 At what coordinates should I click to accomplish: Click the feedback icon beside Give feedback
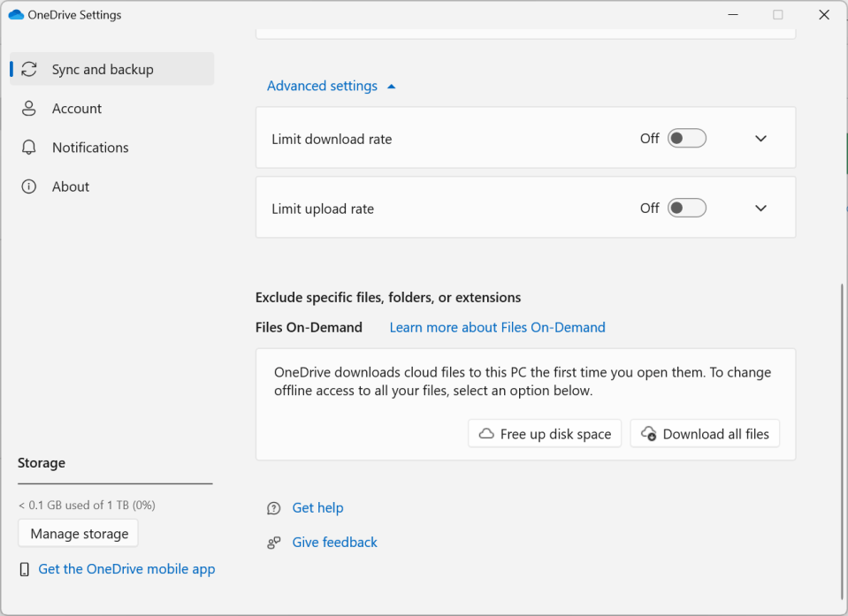[x=273, y=543]
